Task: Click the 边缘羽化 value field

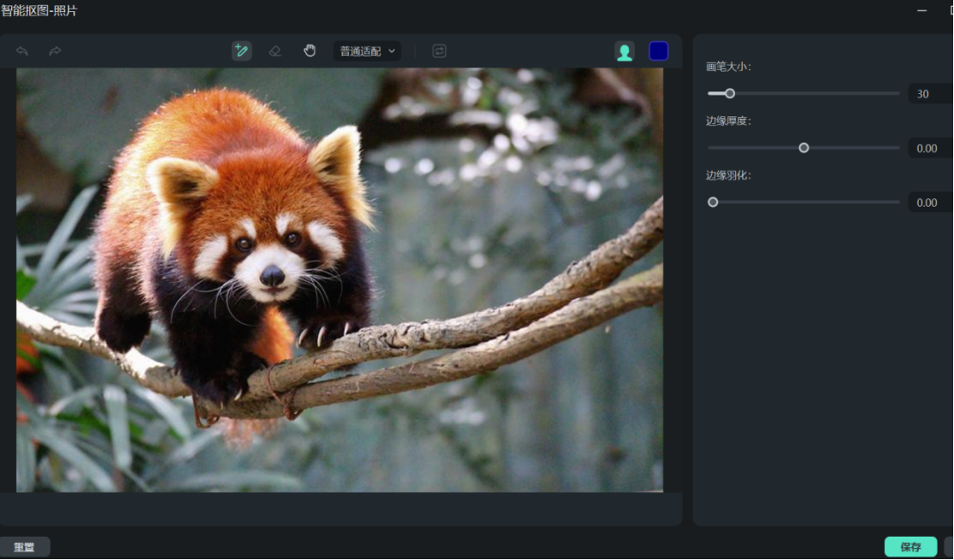Action: (x=929, y=202)
